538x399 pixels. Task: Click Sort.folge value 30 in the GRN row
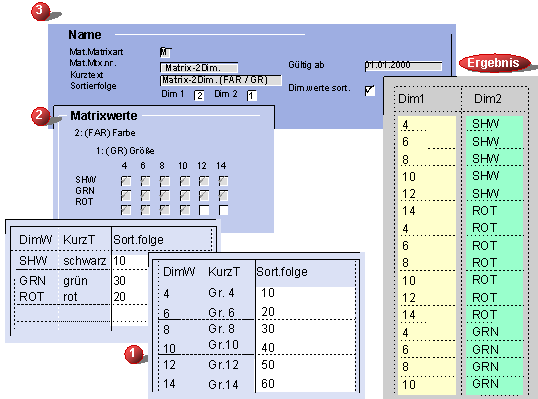pos(119,281)
